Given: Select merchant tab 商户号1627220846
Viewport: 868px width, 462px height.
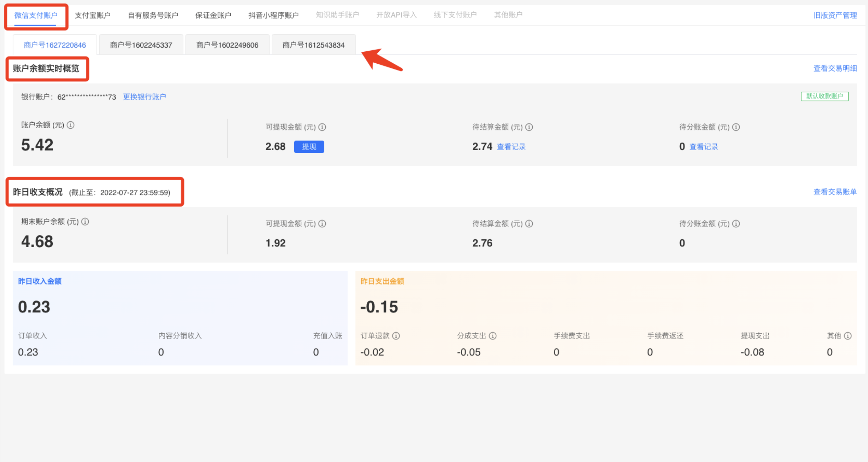Looking at the screenshot, I should click(x=55, y=45).
